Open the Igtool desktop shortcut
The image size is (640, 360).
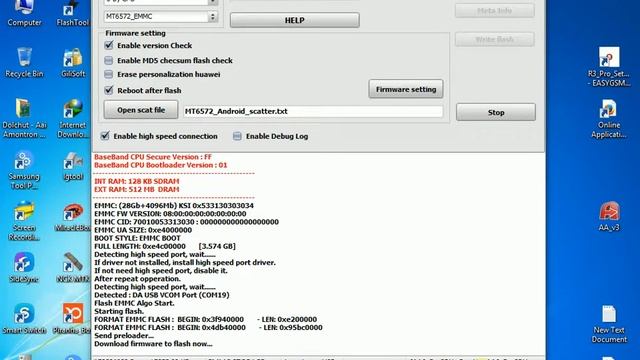click(73, 167)
